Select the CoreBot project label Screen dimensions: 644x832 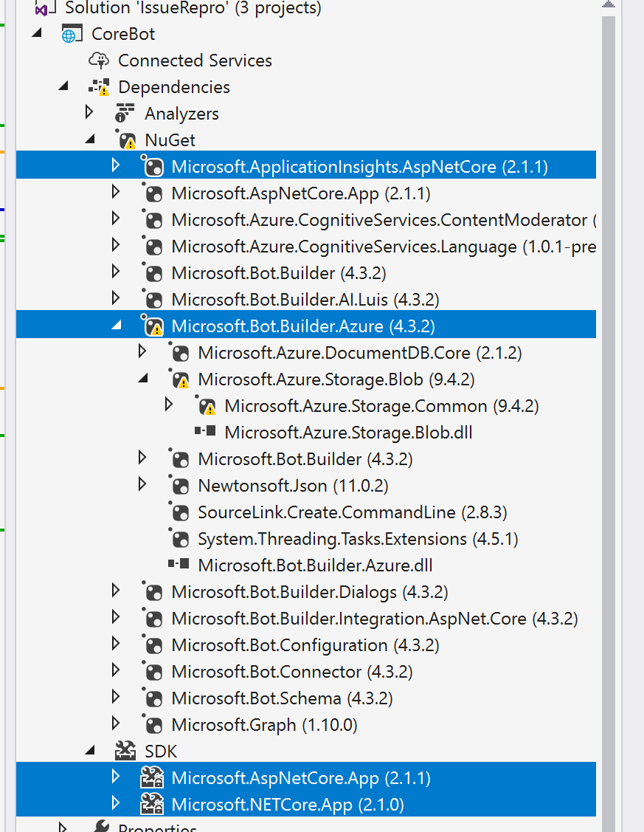(x=123, y=34)
